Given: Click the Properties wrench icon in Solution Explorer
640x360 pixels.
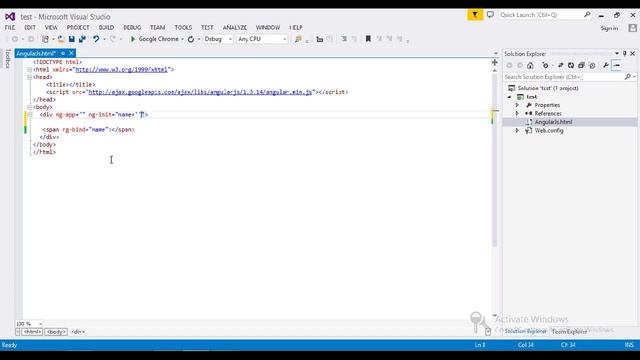Looking at the screenshot, I should [x=606, y=65].
